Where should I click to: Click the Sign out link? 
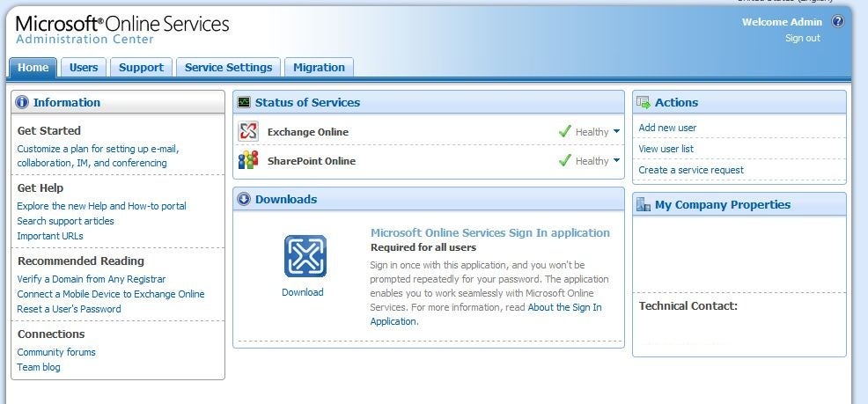coord(803,38)
